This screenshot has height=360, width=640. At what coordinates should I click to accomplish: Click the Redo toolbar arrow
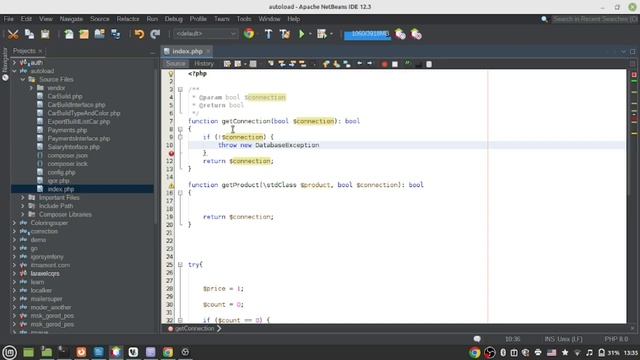pyautogui.click(x=155, y=34)
